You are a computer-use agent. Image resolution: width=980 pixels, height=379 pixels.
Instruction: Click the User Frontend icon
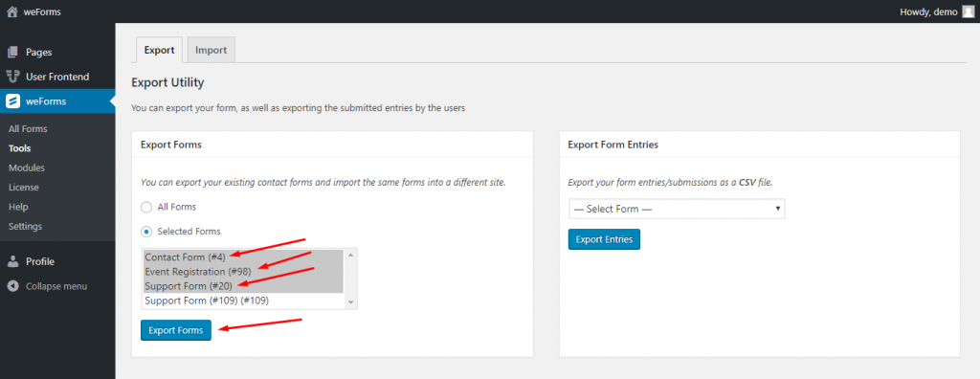pos(13,77)
